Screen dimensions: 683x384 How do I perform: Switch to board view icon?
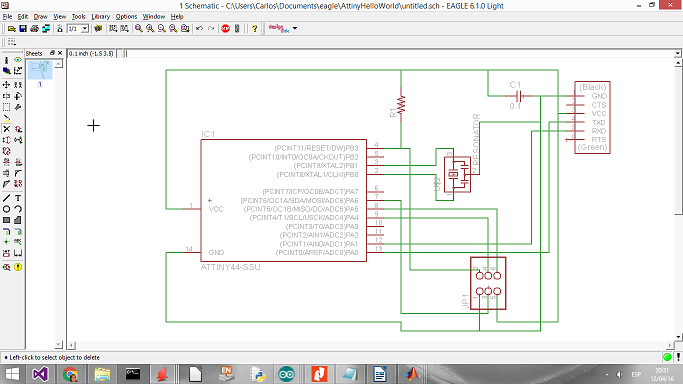(x=60, y=28)
